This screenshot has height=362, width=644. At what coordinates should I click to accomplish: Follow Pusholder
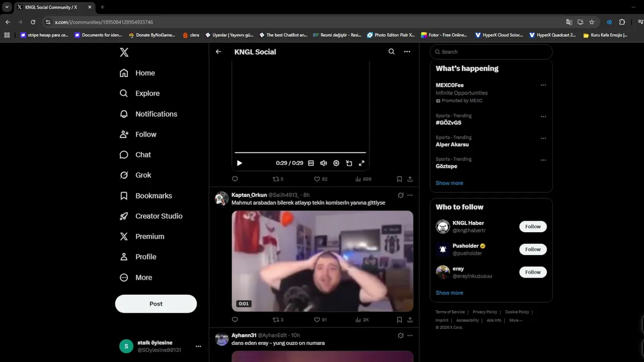pyautogui.click(x=533, y=249)
